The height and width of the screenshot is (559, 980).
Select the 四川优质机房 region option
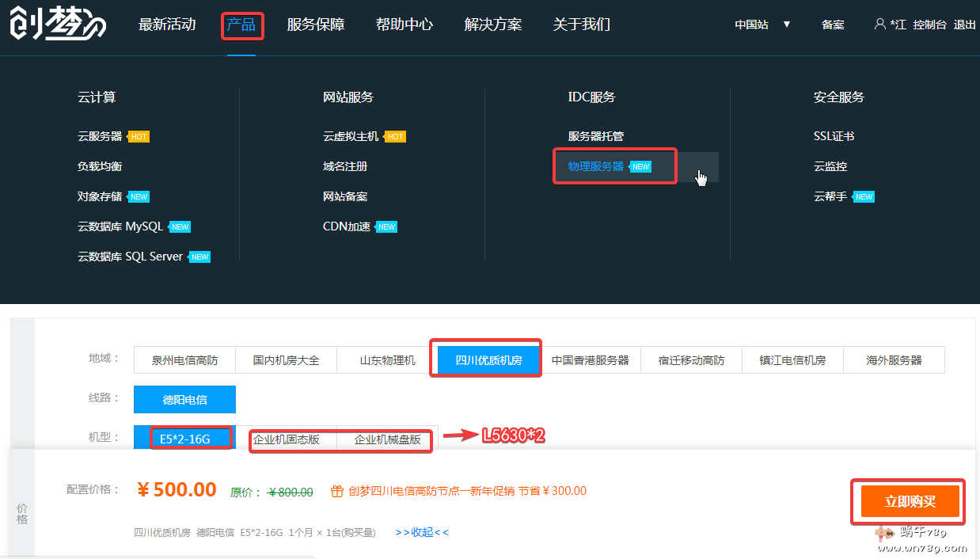pyautogui.click(x=488, y=360)
